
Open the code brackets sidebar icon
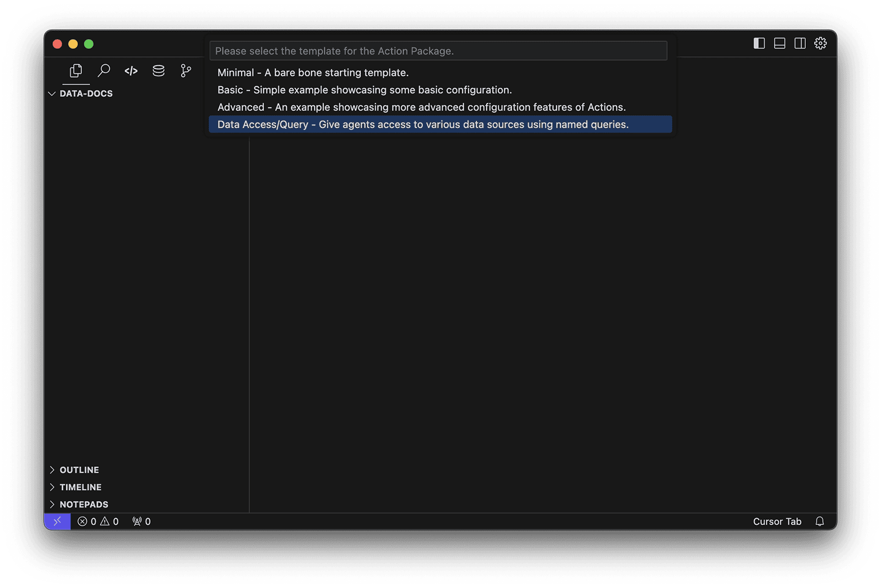click(131, 71)
